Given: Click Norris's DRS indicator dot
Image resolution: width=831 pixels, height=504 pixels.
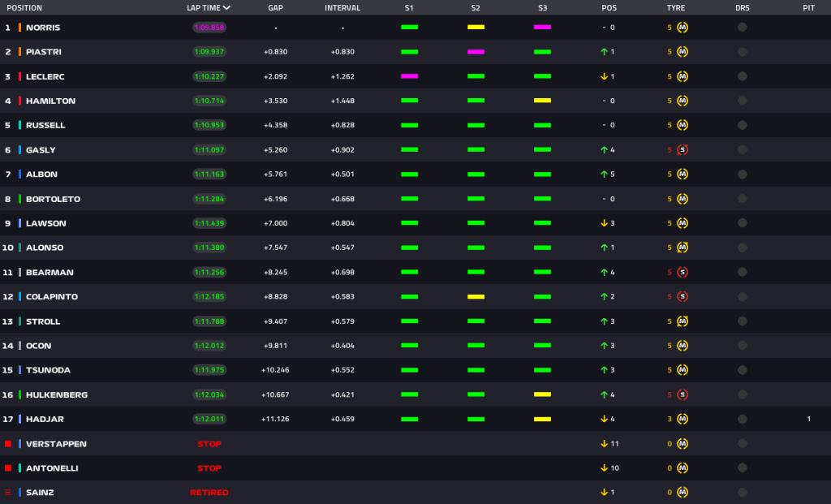Looking at the screenshot, I should (742, 28).
